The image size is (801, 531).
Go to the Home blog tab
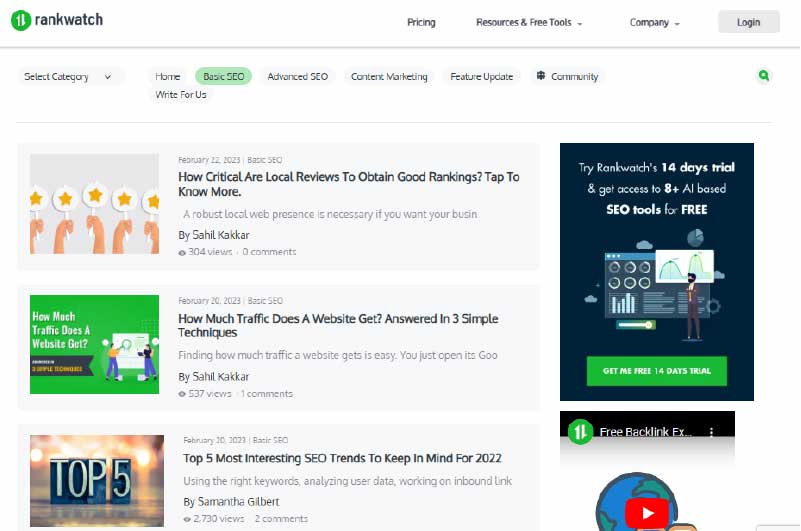point(168,77)
